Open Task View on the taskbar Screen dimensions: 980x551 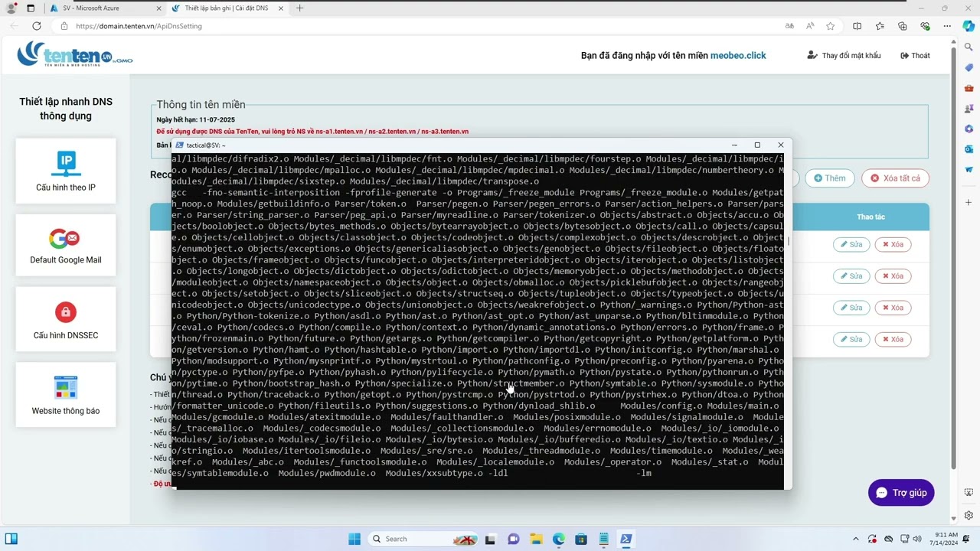pyautogui.click(x=492, y=539)
